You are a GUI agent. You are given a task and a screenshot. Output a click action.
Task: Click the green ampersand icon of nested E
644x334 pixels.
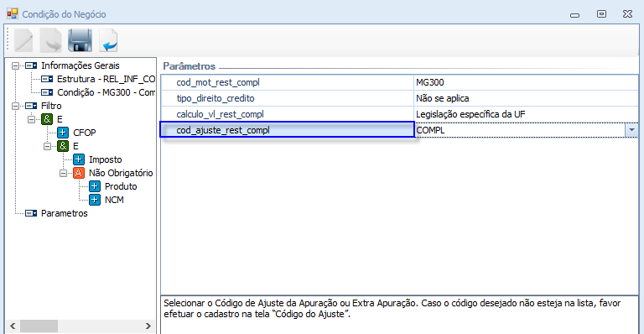63,146
